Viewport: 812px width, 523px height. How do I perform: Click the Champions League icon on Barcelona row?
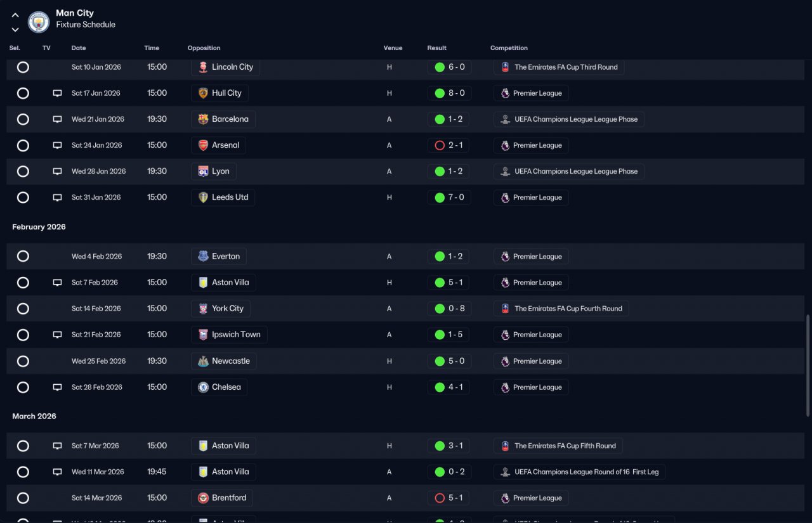pyautogui.click(x=505, y=119)
